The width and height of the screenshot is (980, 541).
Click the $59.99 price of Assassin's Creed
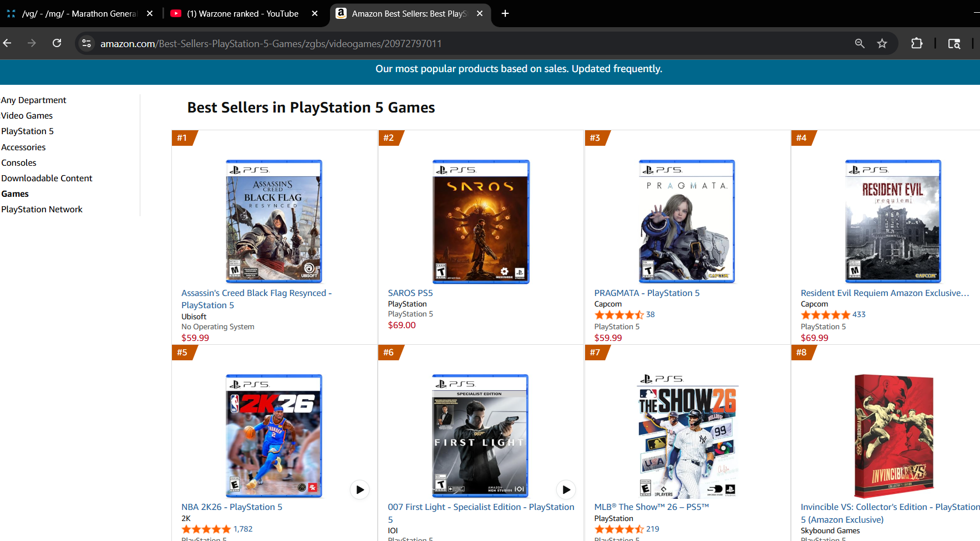195,338
